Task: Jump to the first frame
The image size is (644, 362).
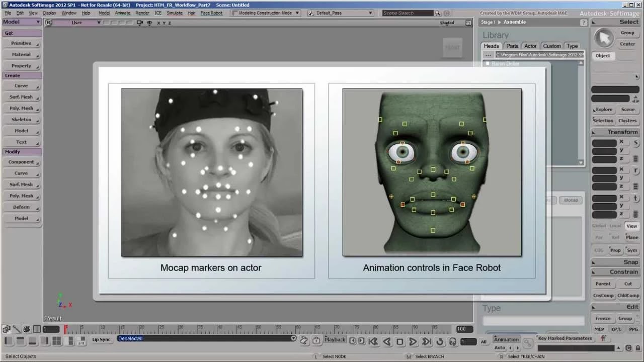Action: point(373,341)
